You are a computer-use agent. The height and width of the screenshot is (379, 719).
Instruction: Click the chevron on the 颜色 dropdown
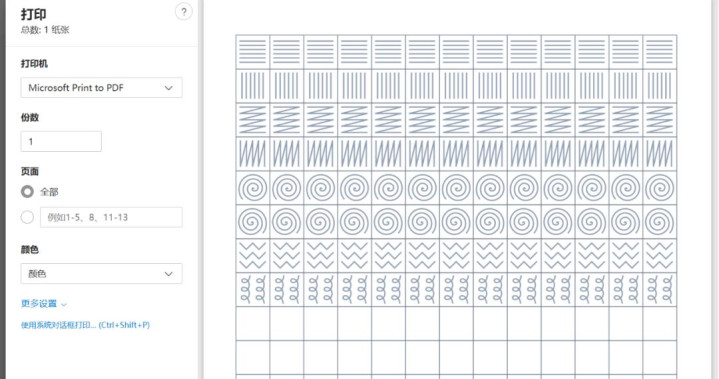pyautogui.click(x=168, y=274)
